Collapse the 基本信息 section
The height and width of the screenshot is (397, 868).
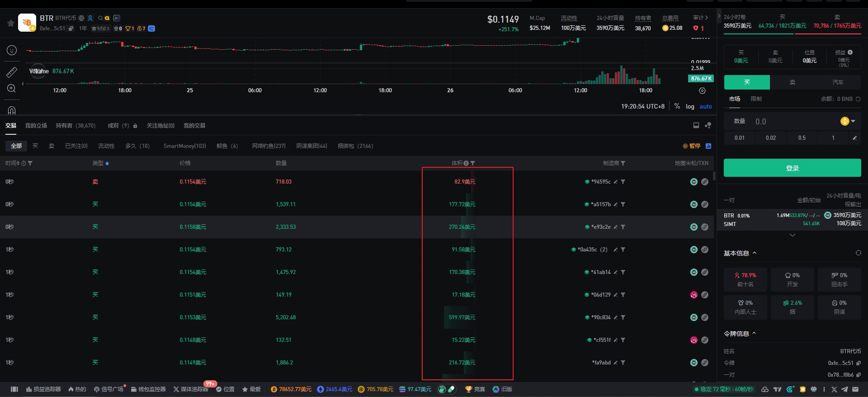[754, 253]
